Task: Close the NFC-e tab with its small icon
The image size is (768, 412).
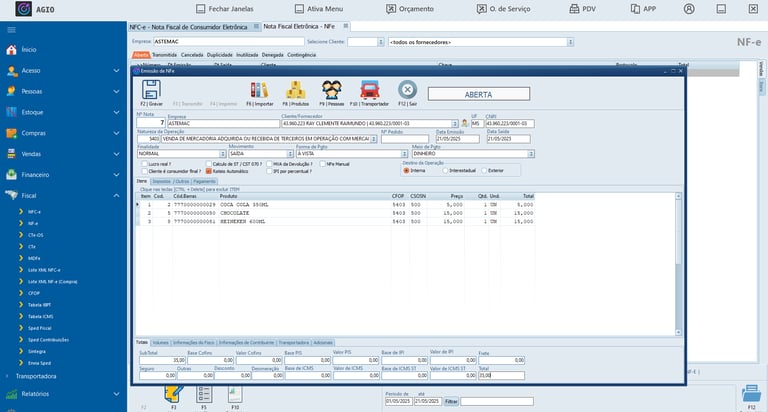Action: click(256, 26)
